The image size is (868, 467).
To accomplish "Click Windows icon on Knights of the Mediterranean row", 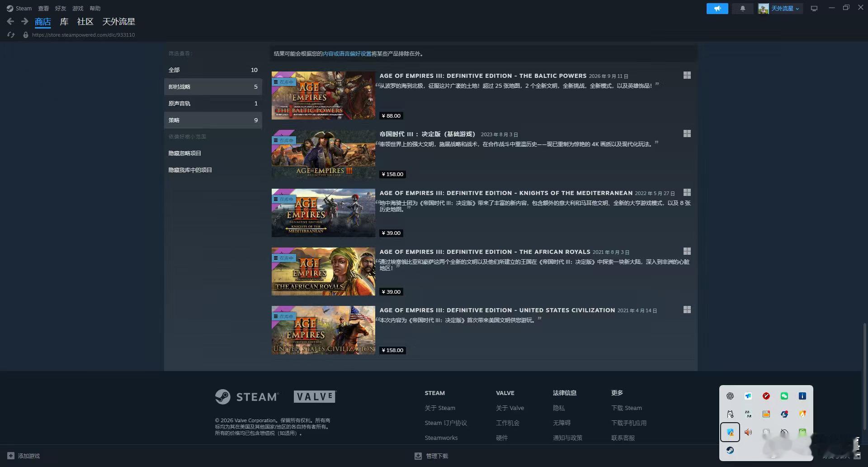I will [687, 192].
